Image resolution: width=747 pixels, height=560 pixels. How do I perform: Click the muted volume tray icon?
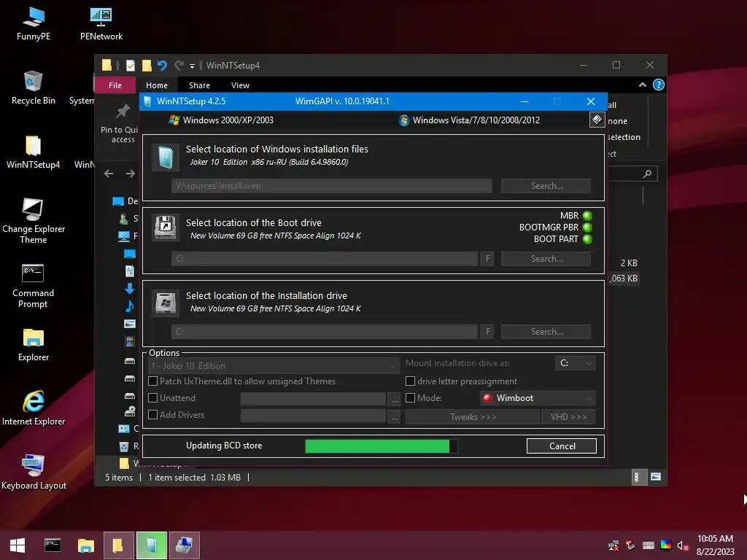683,545
